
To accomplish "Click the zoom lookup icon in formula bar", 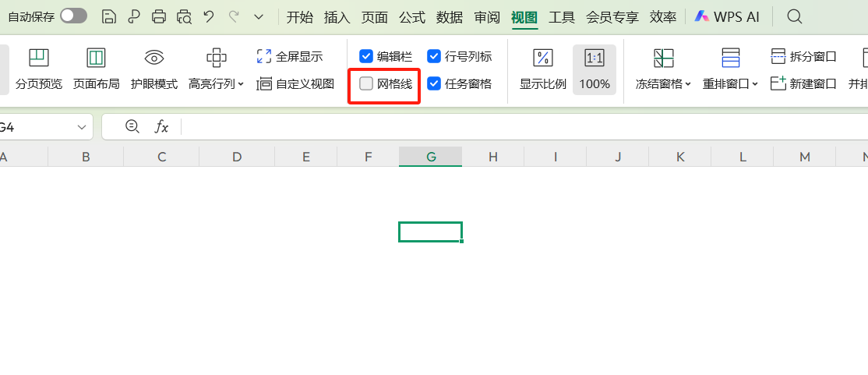I will click(x=132, y=127).
